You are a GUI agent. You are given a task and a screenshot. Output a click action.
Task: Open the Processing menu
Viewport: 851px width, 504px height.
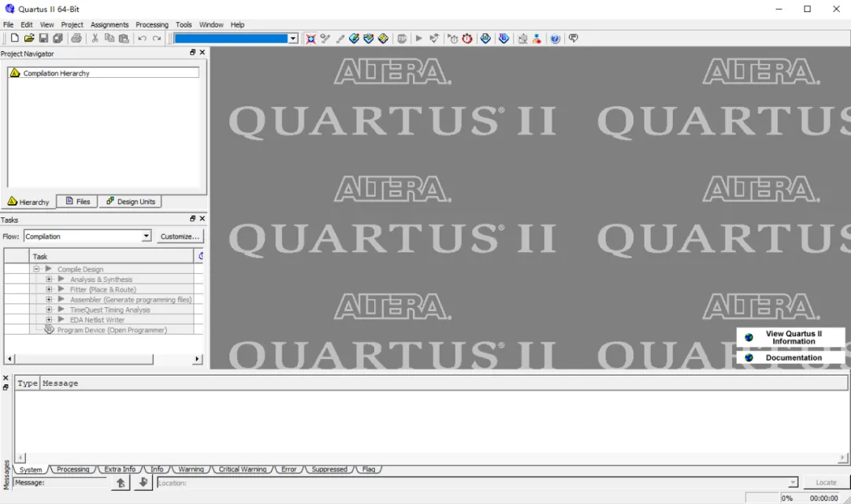[152, 24]
